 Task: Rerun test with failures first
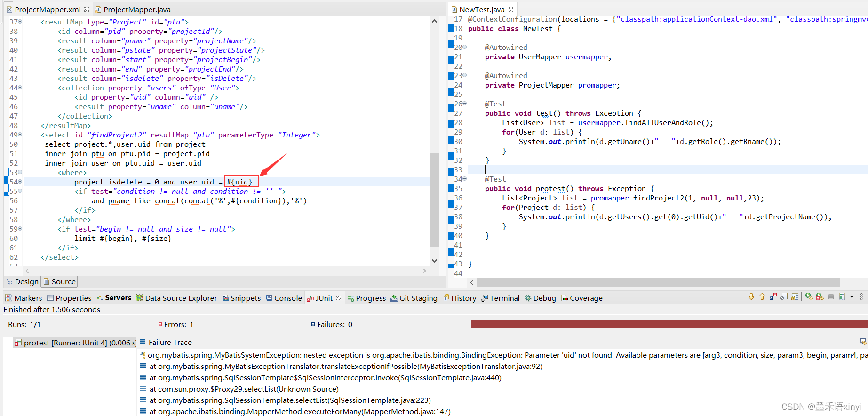(x=820, y=297)
